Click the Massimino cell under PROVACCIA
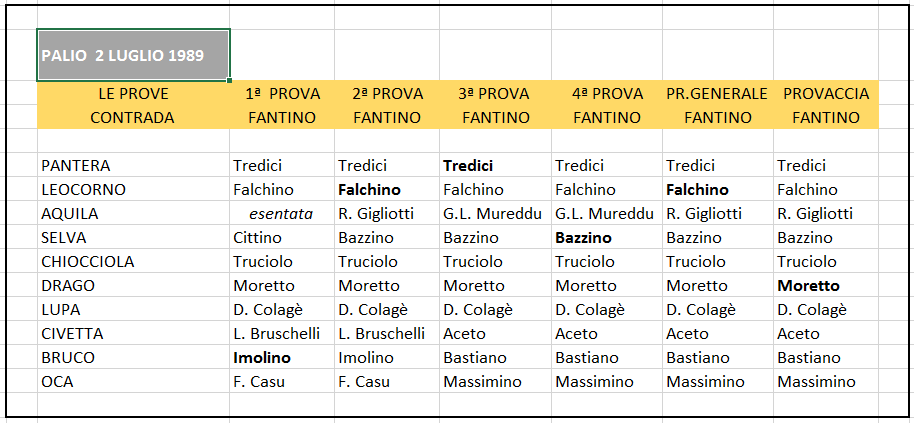Viewport: 914px width, 423px height. click(x=826, y=382)
